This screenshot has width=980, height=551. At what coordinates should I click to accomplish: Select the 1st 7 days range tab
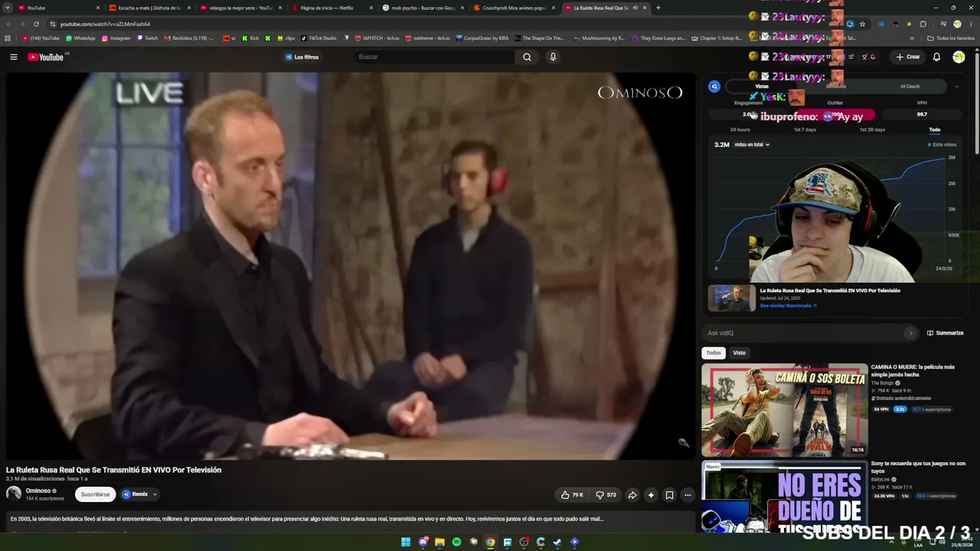[805, 129]
